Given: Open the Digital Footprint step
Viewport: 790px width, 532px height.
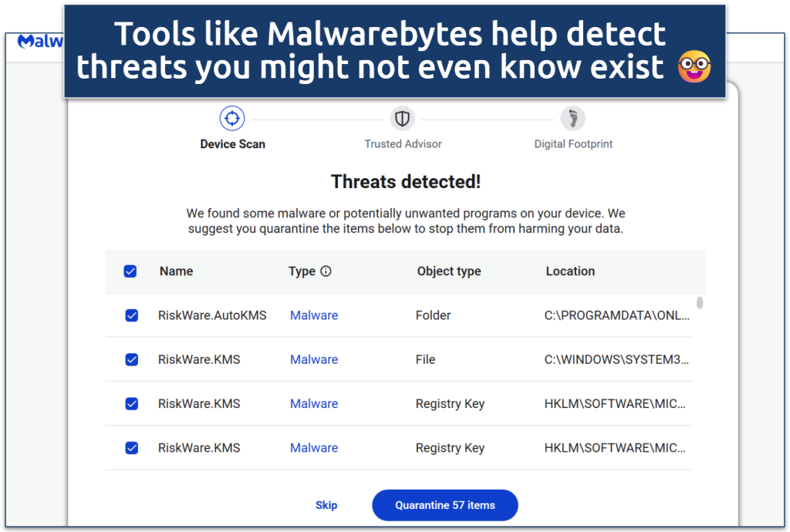Looking at the screenshot, I should click(573, 144).
